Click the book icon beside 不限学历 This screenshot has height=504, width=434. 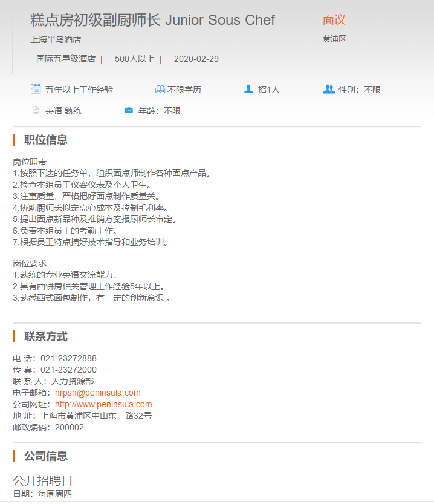point(160,90)
